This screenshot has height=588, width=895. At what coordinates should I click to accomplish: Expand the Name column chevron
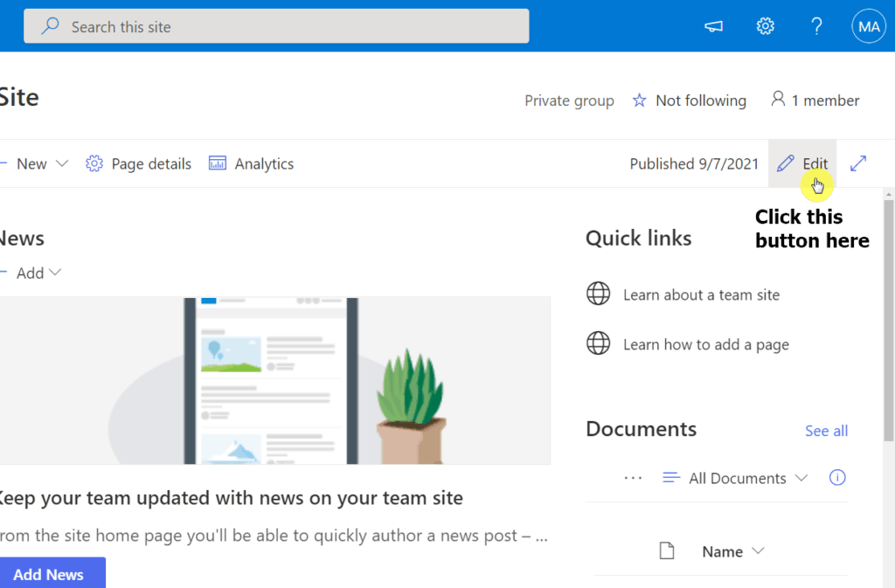point(758,551)
